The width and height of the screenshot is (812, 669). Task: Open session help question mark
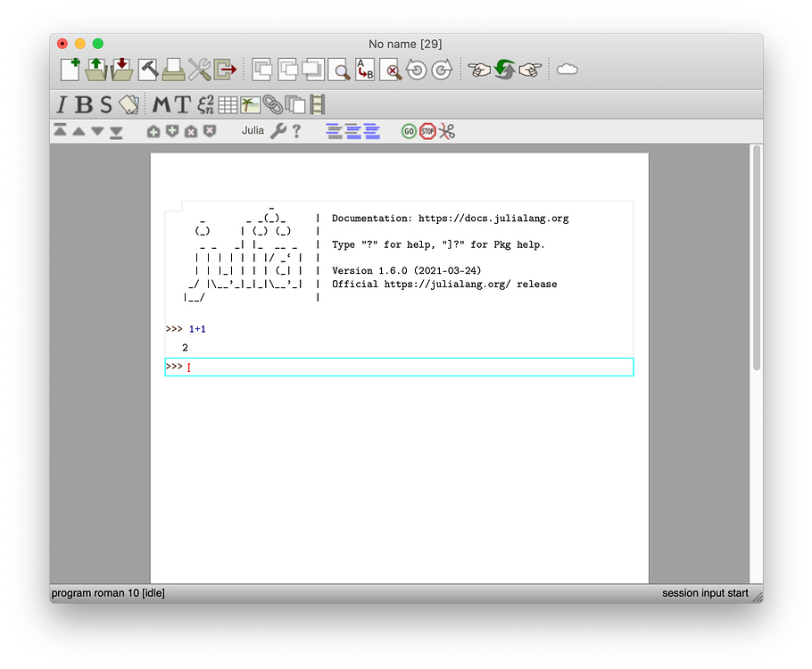296,131
